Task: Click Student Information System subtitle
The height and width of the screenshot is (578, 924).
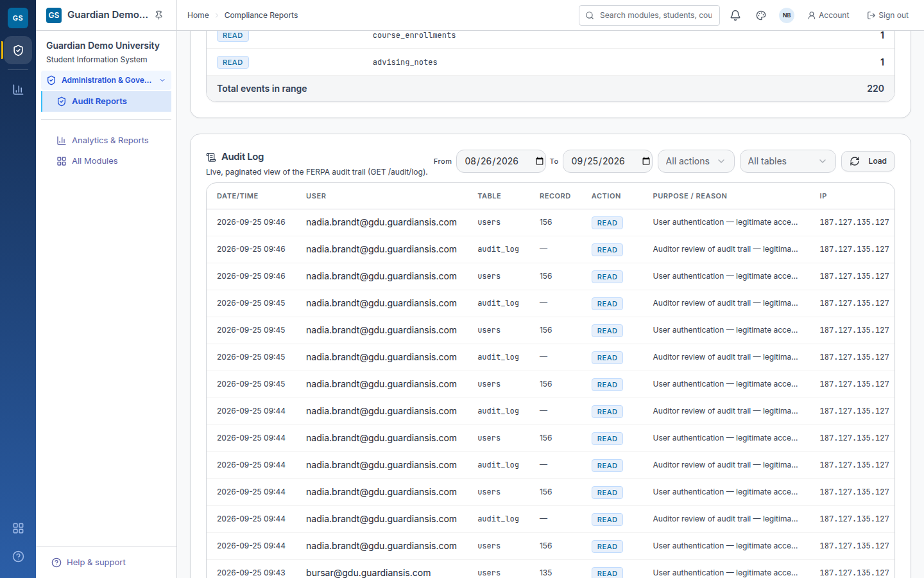Action: tap(96, 60)
